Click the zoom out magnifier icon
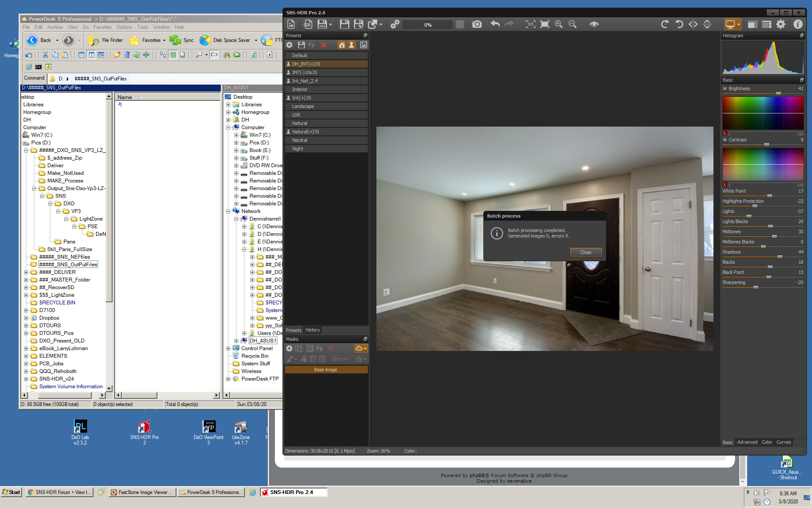The width and height of the screenshot is (812, 508). pyautogui.click(x=573, y=25)
